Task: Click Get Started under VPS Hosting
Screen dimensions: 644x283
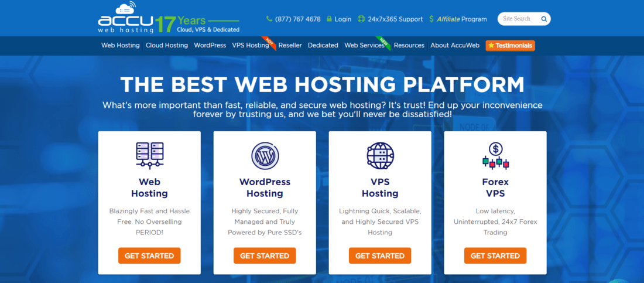Action: point(380,255)
